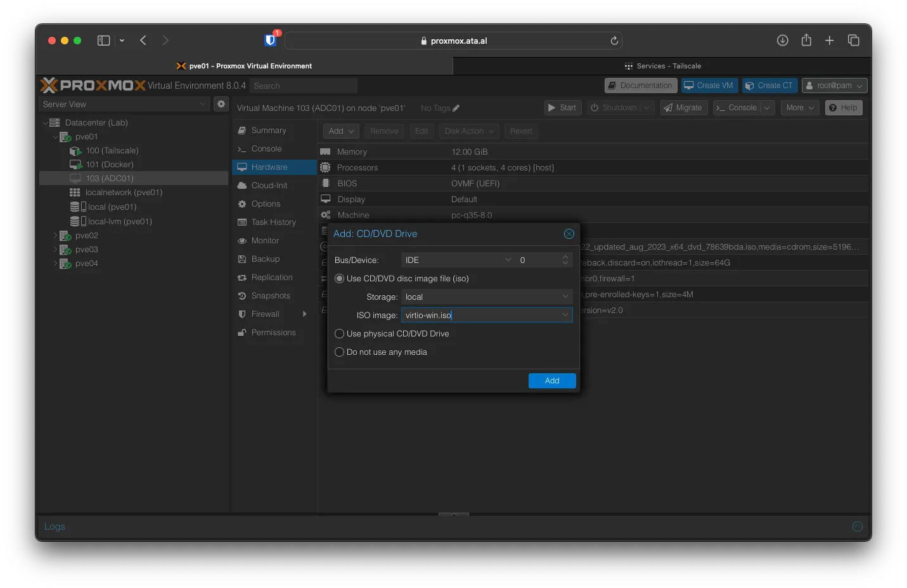Collapse the Datacenter (Lab) tree

pos(45,123)
